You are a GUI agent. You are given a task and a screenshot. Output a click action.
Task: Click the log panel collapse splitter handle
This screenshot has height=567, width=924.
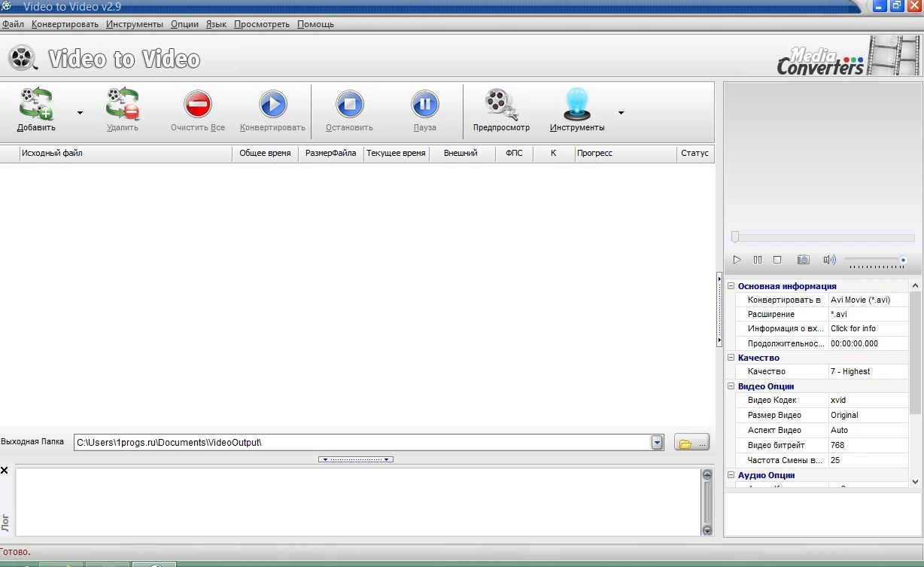pyautogui.click(x=356, y=459)
